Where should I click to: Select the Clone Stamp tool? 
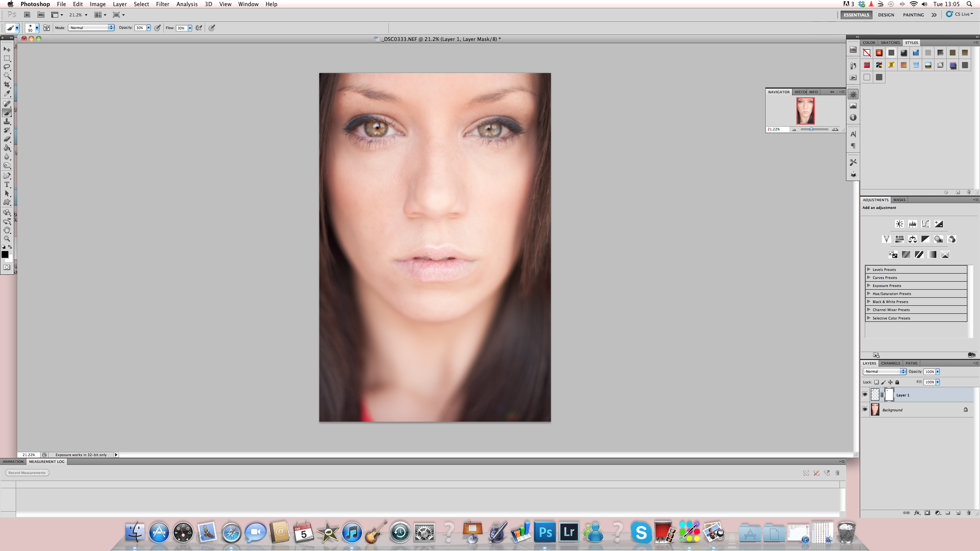tap(7, 121)
